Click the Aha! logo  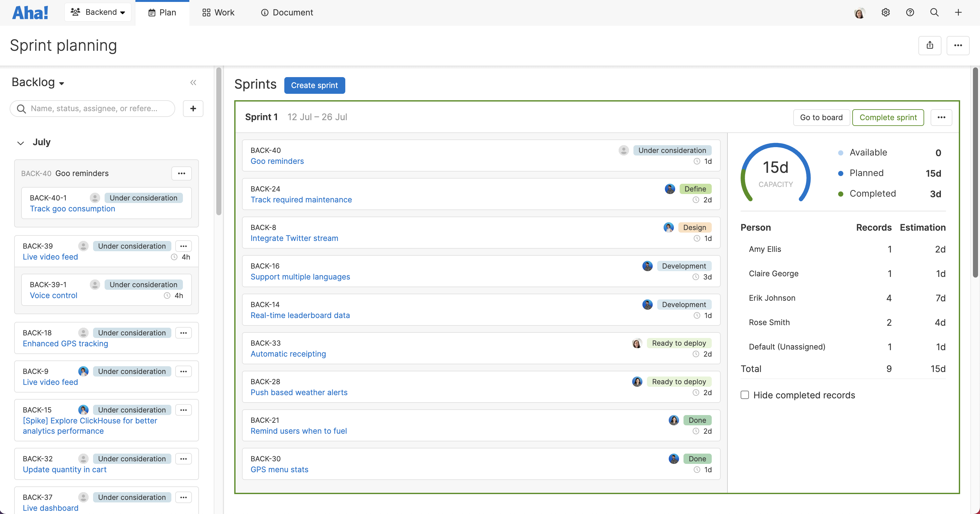30,12
